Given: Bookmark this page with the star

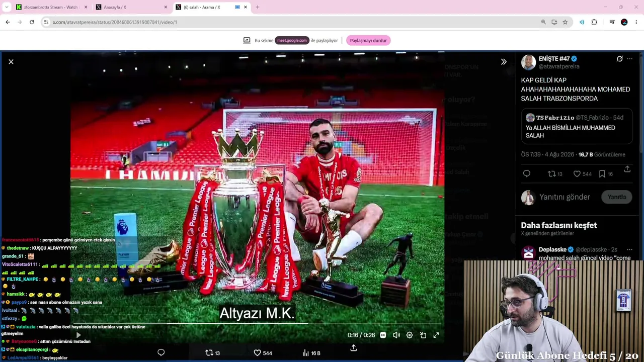Looking at the screenshot, I should pyautogui.click(x=565, y=22).
